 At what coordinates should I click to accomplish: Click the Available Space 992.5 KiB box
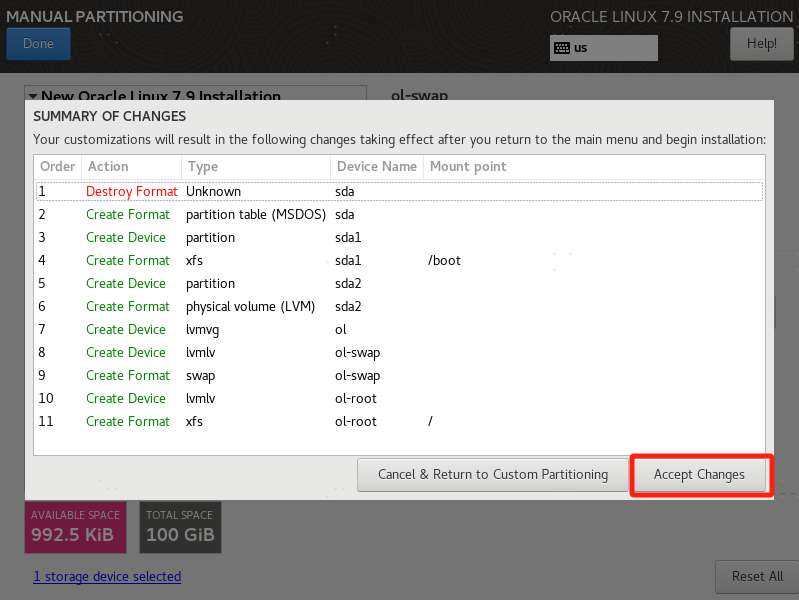click(76, 527)
